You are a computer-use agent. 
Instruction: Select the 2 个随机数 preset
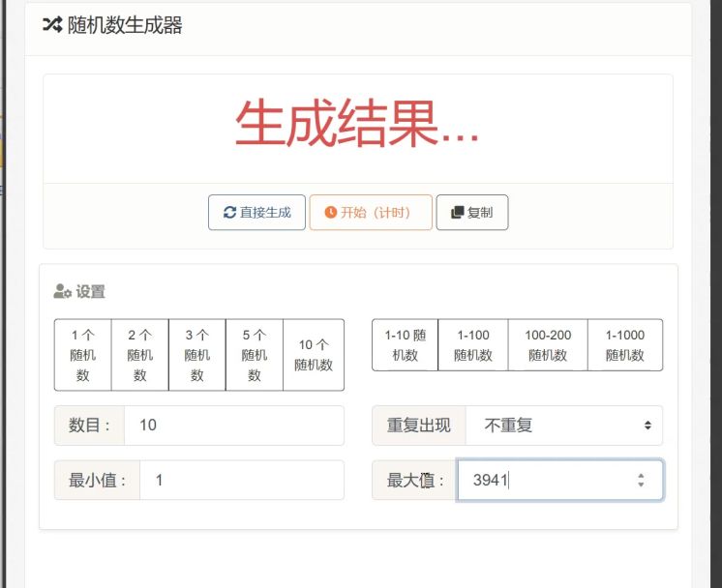(139, 355)
